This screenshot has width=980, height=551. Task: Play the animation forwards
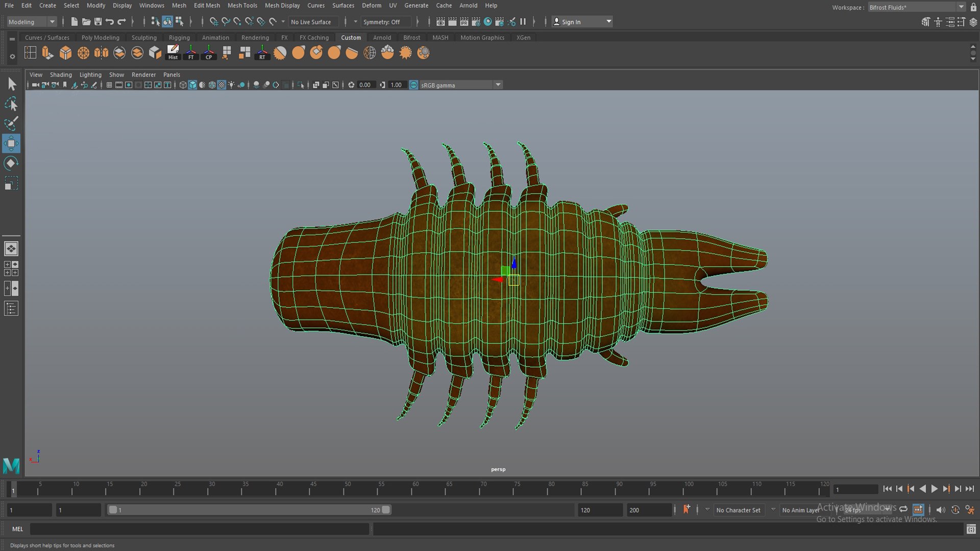tap(934, 489)
